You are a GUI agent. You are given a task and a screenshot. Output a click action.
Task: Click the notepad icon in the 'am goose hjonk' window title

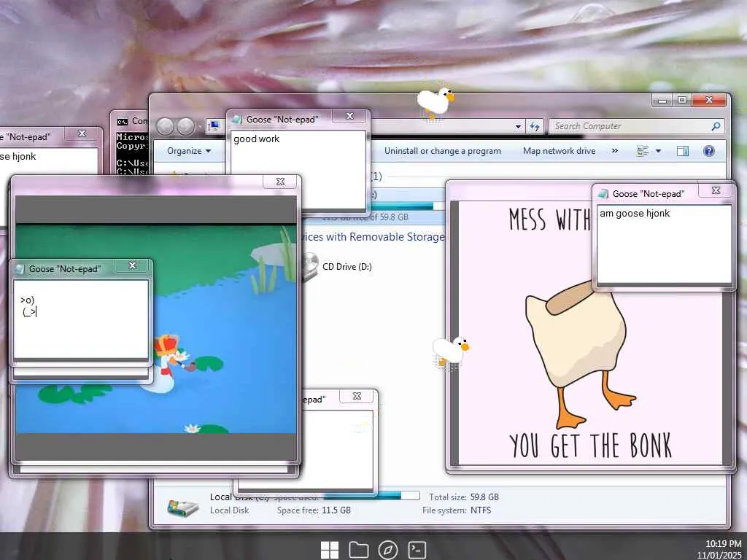(x=603, y=194)
